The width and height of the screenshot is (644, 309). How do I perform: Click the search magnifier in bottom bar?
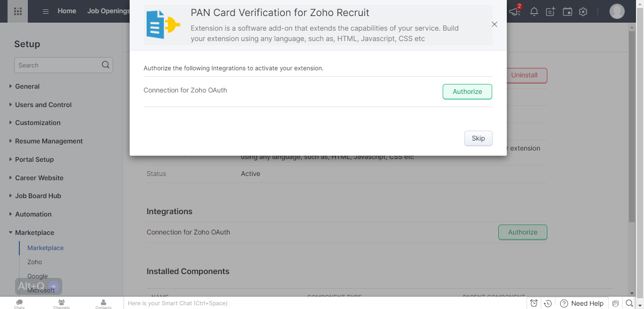coord(629,303)
